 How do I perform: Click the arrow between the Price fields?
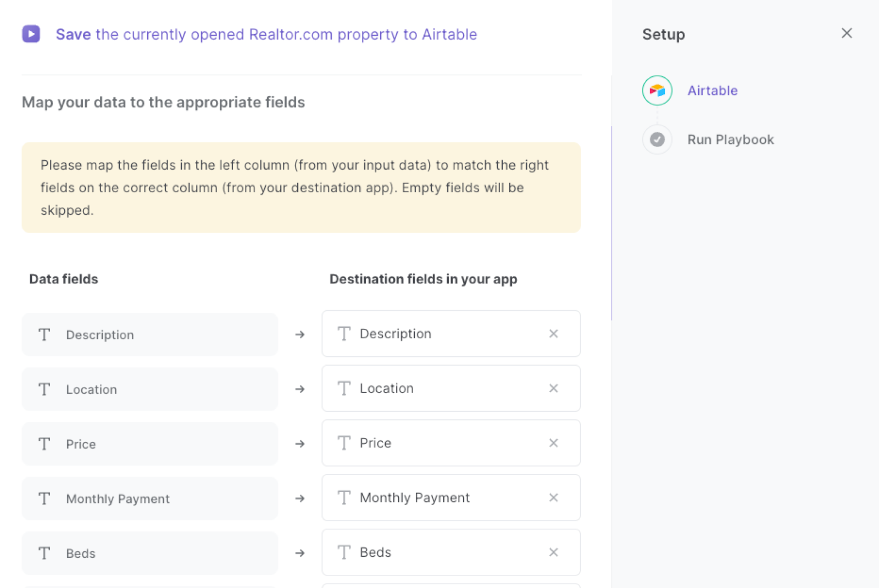300,444
